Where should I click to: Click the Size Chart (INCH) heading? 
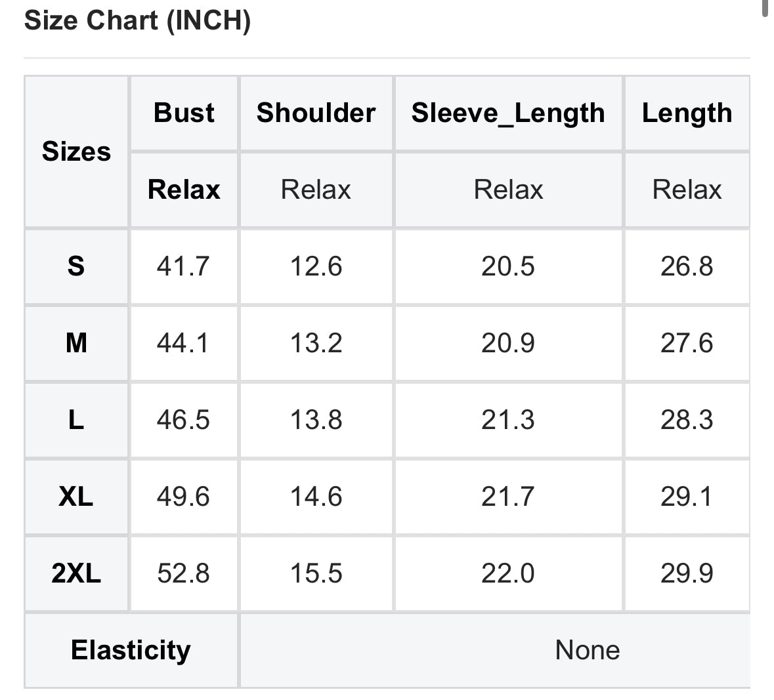(x=137, y=21)
